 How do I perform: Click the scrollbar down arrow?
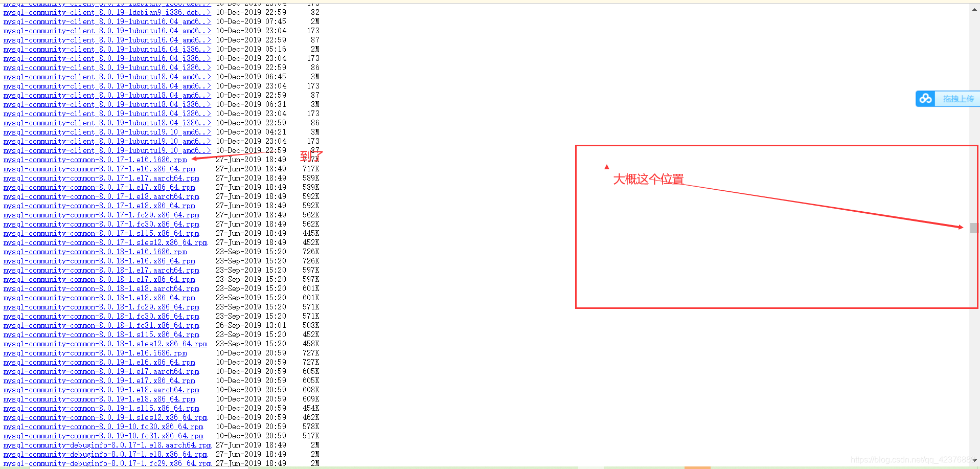[x=974, y=460]
